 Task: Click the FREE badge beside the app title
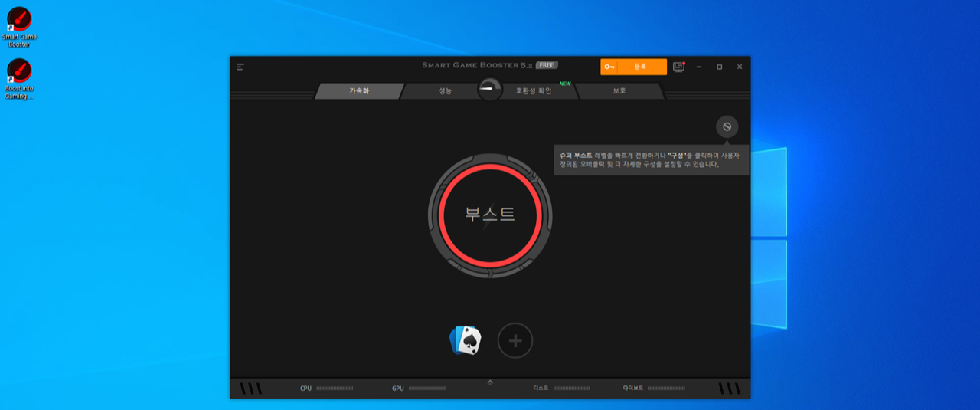coord(547,66)
